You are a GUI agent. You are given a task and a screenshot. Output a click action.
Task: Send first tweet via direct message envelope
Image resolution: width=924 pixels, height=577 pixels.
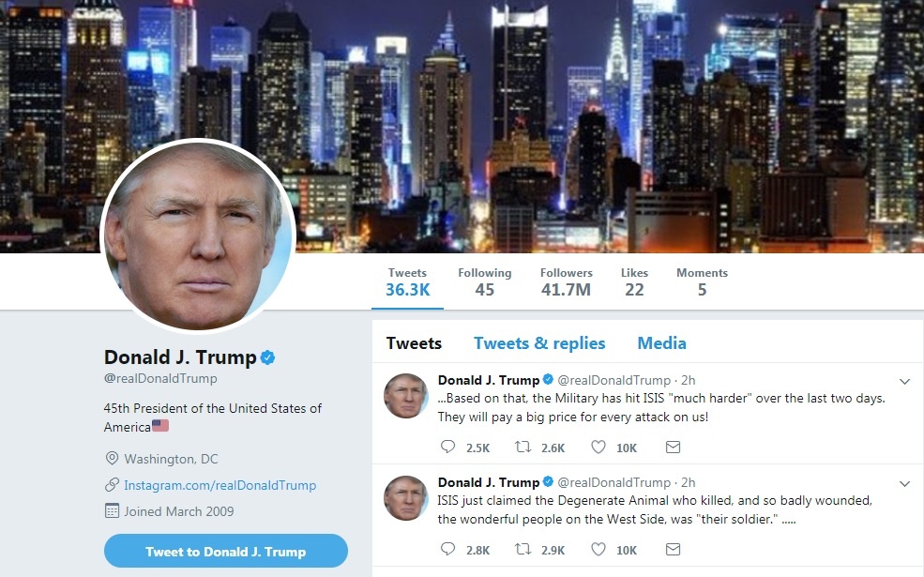673,448
